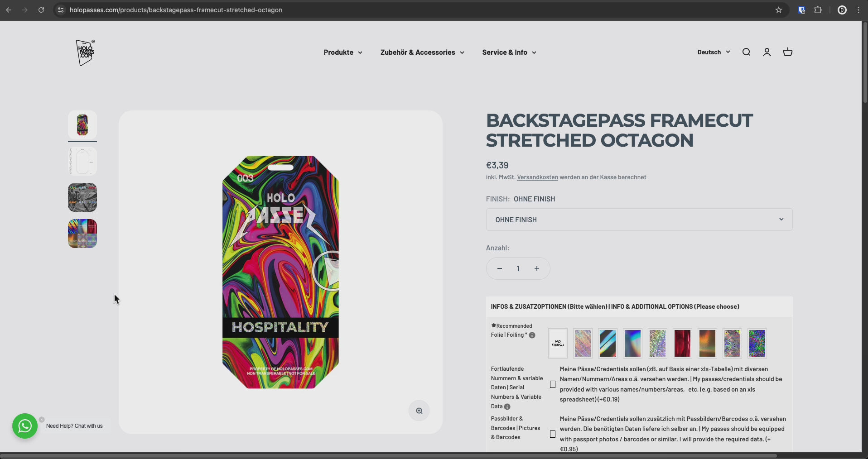The image size is (868, 459).
Task: Select the grey marble pass thumbnail
Action: point(82,197)
